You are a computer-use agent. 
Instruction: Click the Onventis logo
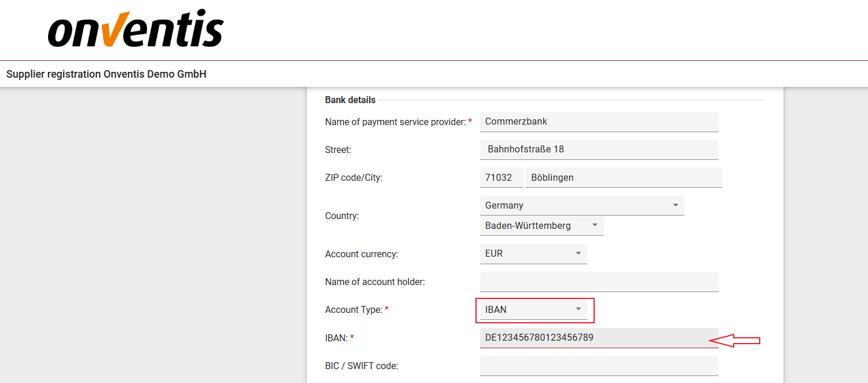tap(135, 29)
